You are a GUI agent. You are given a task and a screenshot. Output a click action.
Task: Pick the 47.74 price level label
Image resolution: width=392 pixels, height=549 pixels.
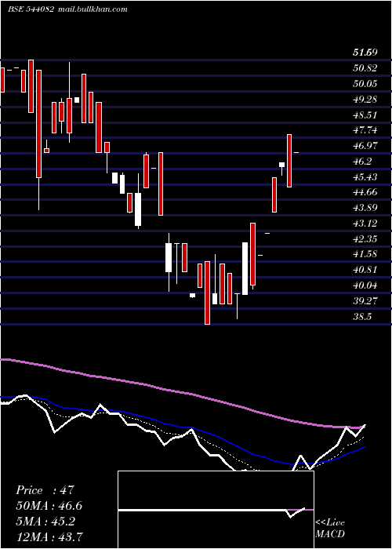[365, 130]
